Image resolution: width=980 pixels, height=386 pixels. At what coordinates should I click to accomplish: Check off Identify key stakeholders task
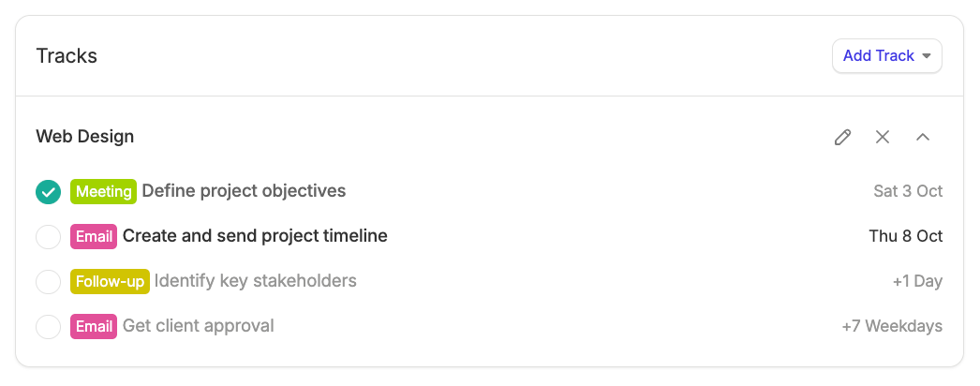coord(48,282)
